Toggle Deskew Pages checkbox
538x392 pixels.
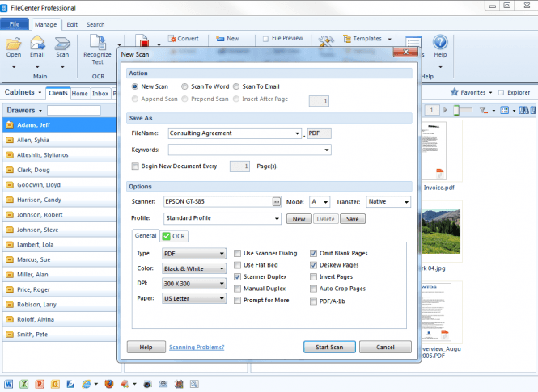click(x=313, y=265)
